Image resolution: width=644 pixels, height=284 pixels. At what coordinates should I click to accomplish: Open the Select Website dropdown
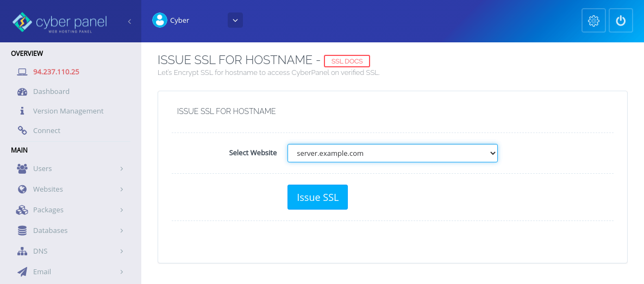pos(392,153)
